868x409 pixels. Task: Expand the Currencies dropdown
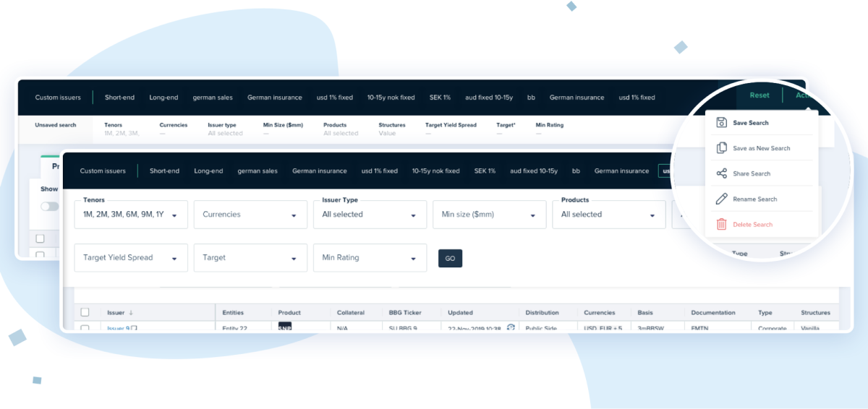click(250, 215)
